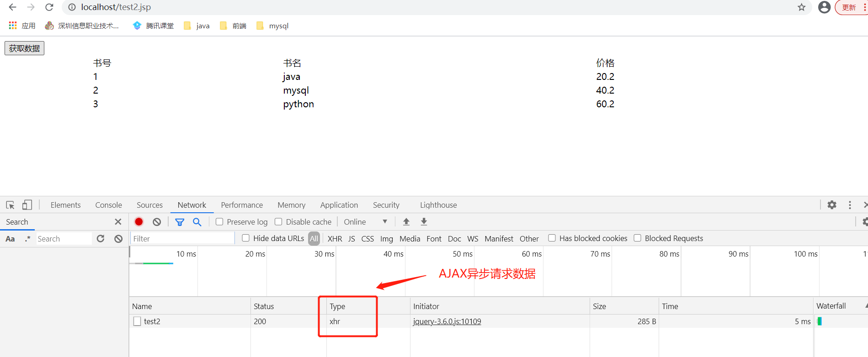Switch to the Memory tab
The image size is (868, 357).
(x=291, y=205)
